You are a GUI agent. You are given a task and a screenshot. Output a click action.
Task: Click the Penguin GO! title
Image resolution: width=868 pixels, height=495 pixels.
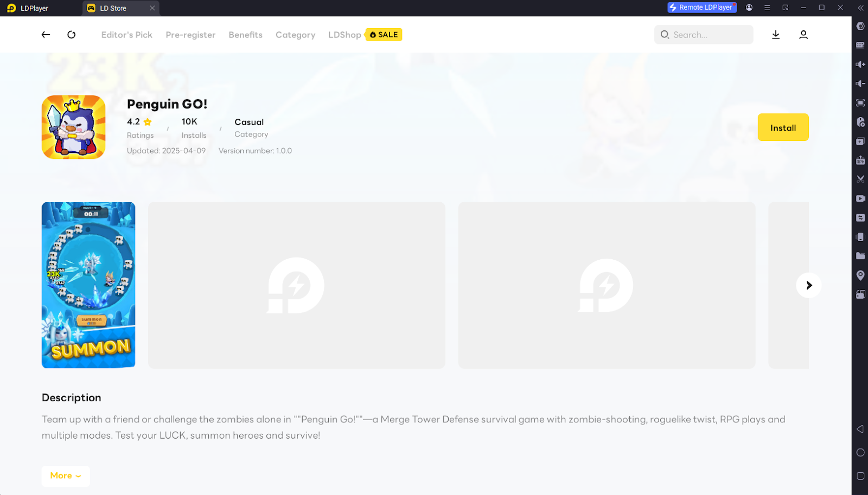point(167,104)
